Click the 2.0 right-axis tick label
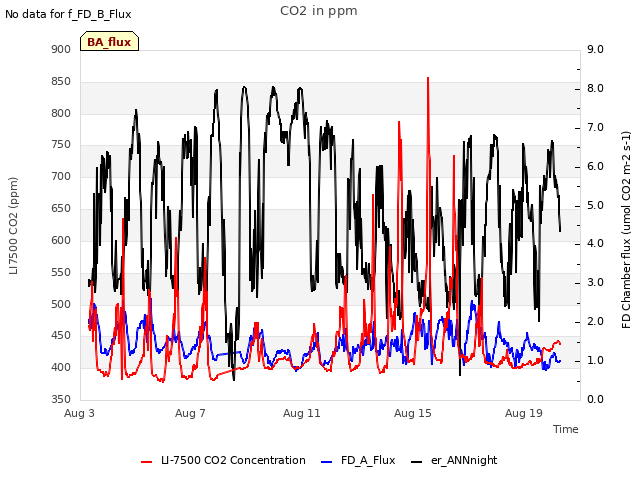This screenshot has width=640, height=480. (596, 322)
